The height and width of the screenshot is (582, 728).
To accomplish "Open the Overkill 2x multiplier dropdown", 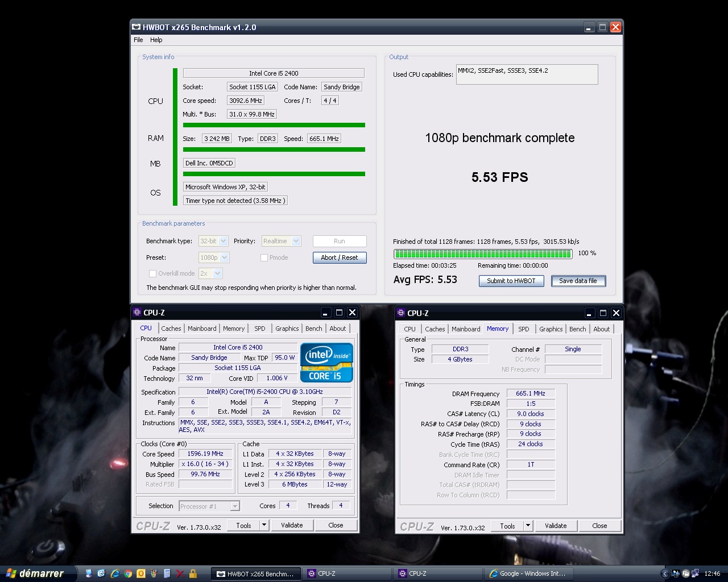I will tap(210, 273).
